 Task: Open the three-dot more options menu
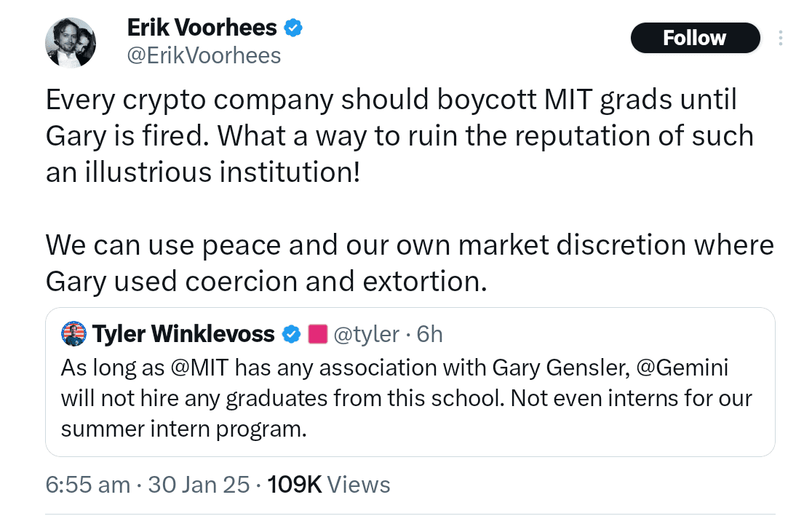781,38
